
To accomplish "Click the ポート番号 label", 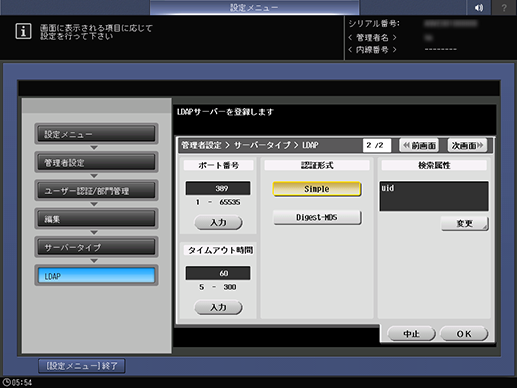I will coord(218,165).
